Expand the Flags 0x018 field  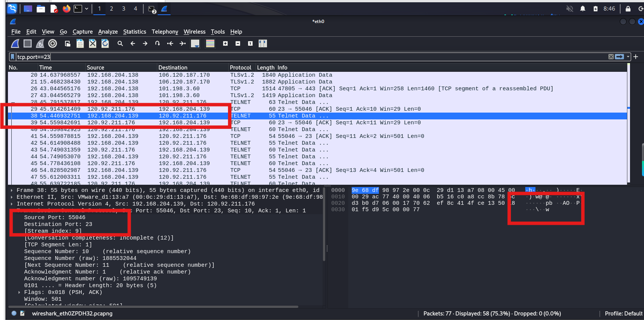pyautogui.click(x=19, y=292)
